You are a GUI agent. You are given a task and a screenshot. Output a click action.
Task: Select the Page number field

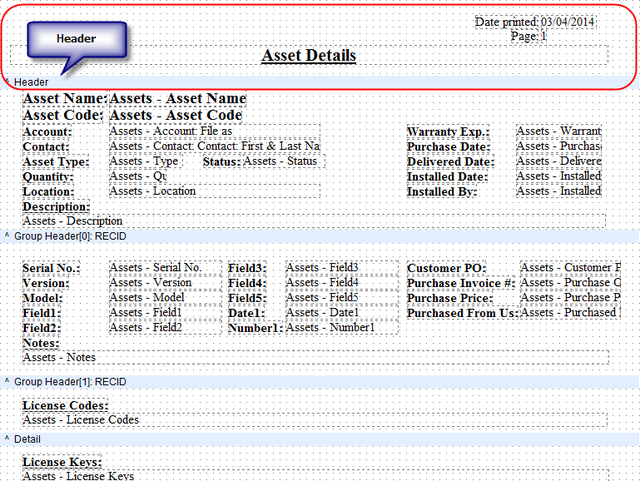(529, 36)
